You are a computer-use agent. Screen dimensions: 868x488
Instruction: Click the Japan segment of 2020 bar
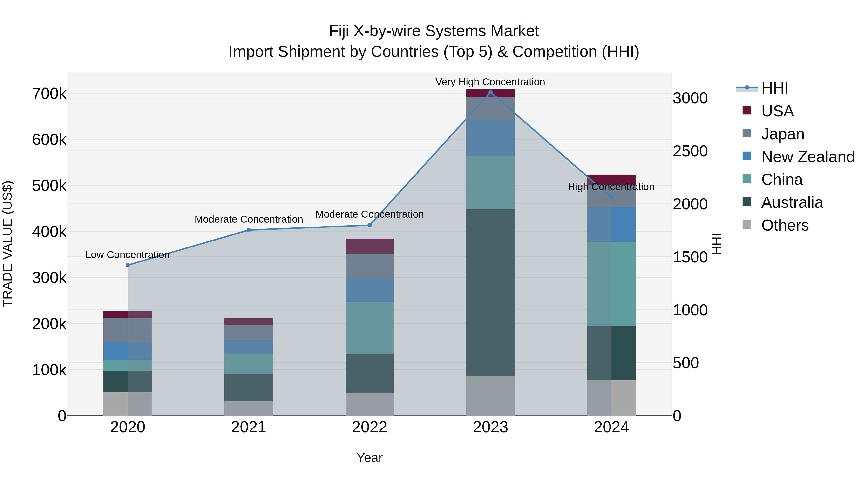coord(128,330)
